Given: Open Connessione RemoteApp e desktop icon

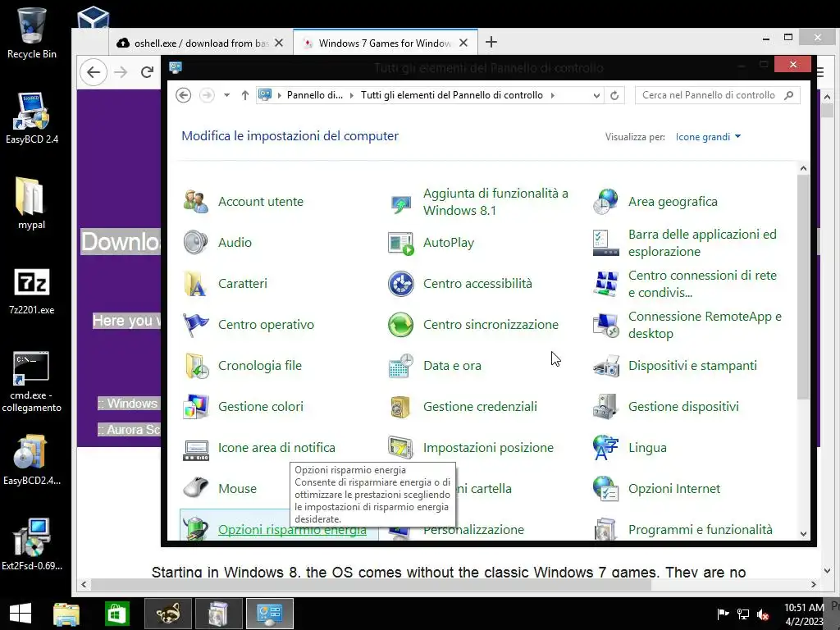Looking at the screenshot, I should (x=606, y=325).
